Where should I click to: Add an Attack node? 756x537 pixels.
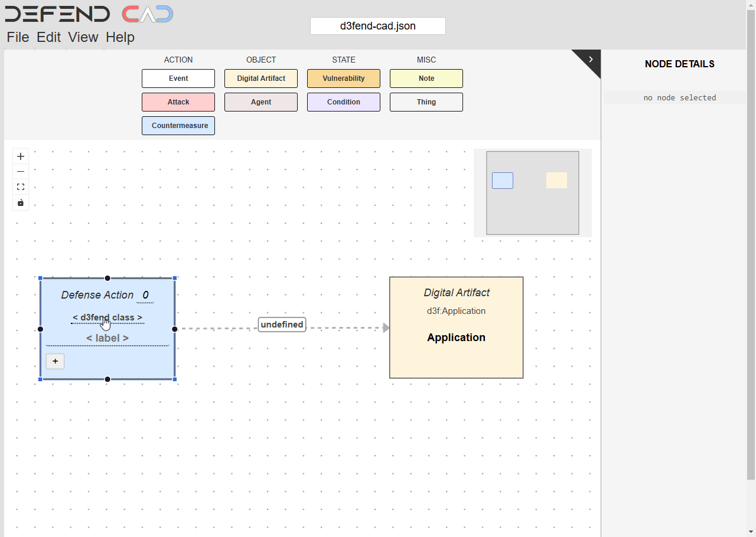(x=178, y=102)
